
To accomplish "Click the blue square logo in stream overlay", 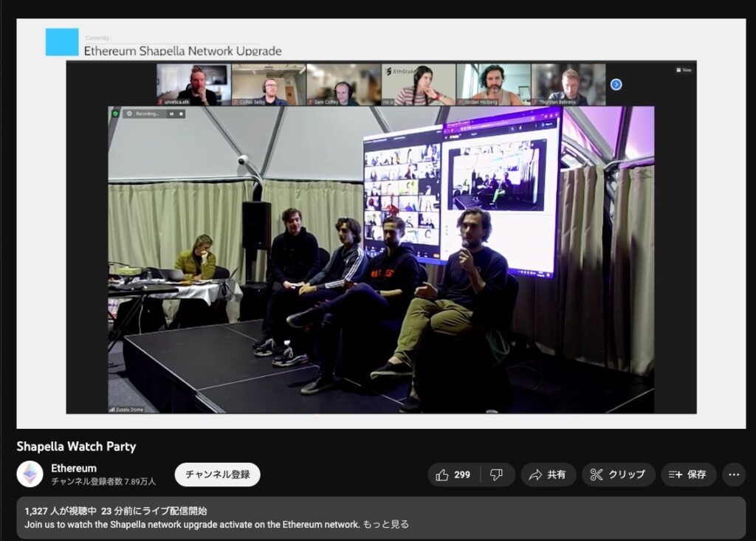I will click(62, 42).
